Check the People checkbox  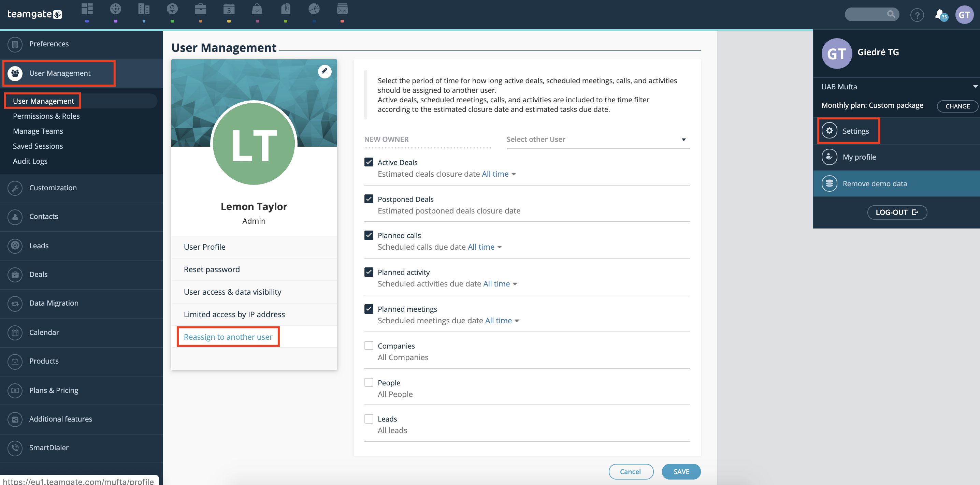click(369, 382)
